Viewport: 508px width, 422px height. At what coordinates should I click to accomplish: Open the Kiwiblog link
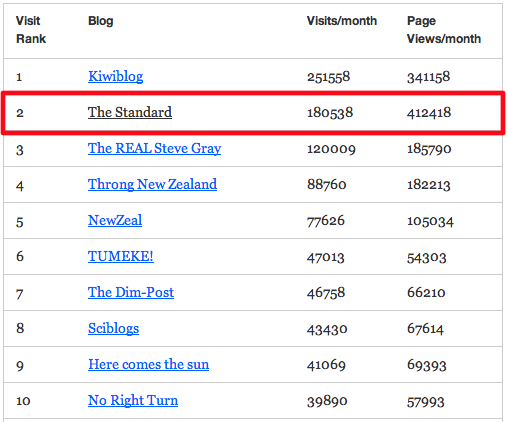[x=116, y=77]
